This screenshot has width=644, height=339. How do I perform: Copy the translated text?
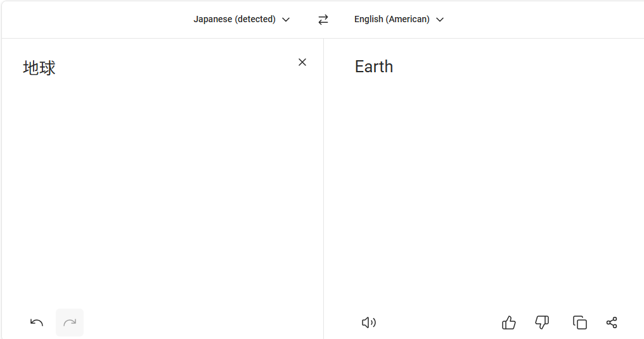point(580,323)
